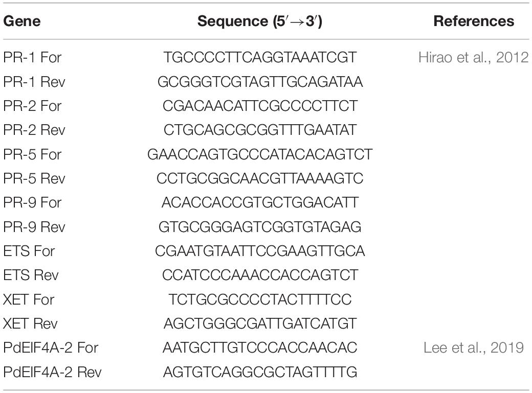Select the PR-5 For primer sequence

[260, 154]
